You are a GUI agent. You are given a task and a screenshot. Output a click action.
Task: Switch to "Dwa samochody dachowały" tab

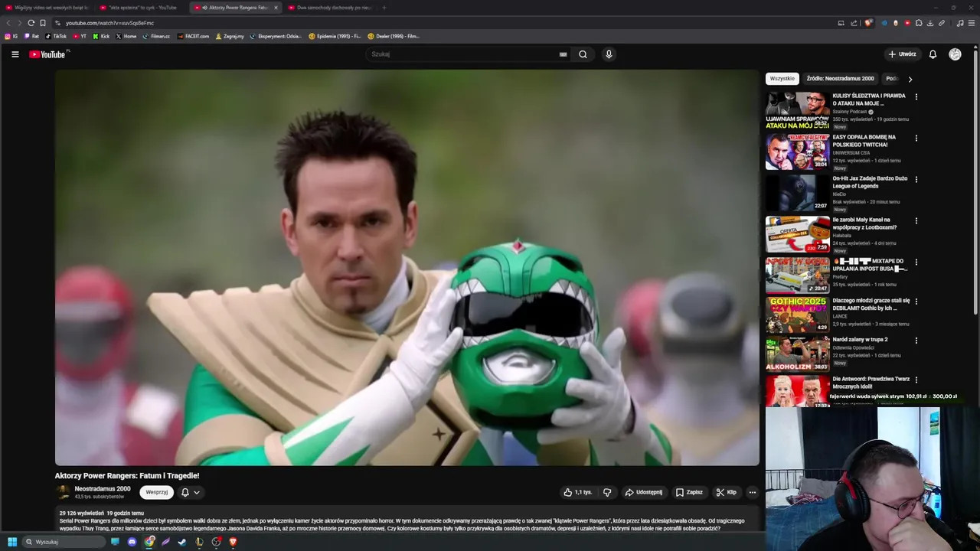[329, 8]
